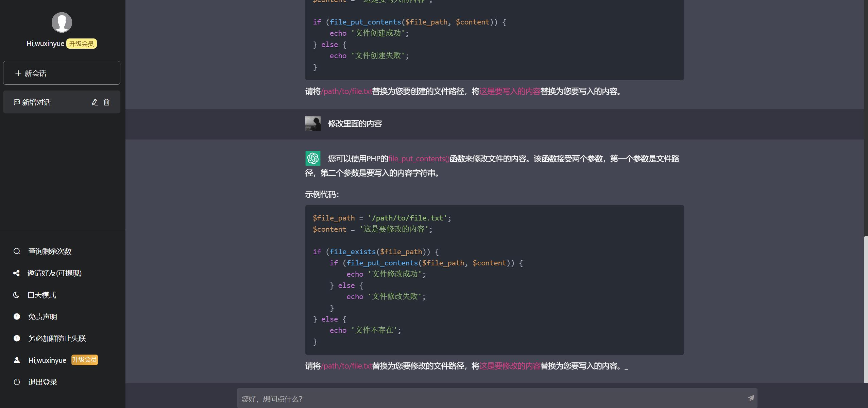
Task: Click the user message text 修改里面的内容
Action: tap(355, 124)
